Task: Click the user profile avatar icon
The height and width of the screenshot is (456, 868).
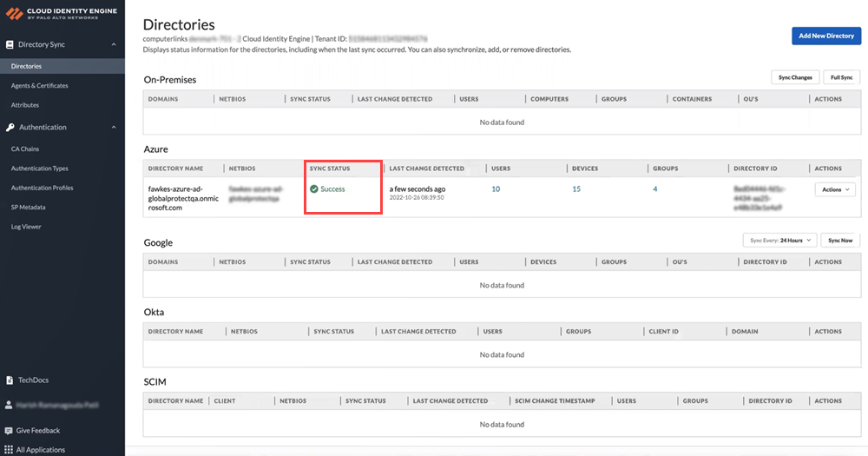Action: [x=10, y=405]
